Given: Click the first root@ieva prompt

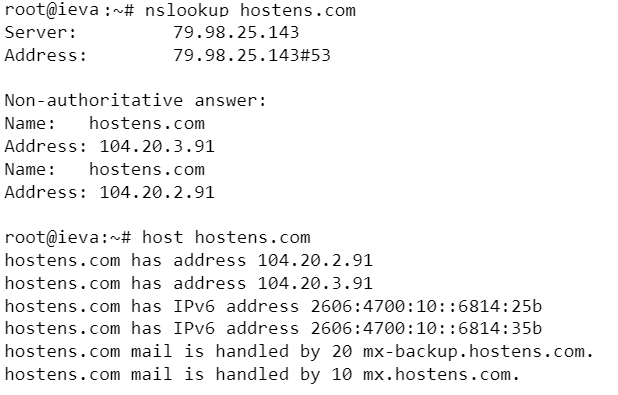Looking at the screenshot, I should 69,10.
